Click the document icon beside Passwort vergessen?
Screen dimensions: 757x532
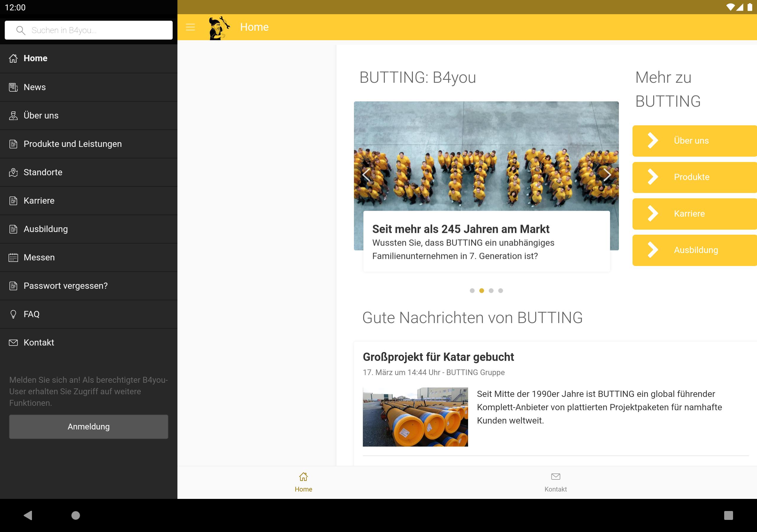pyautogui.click(x=13, y=286)
